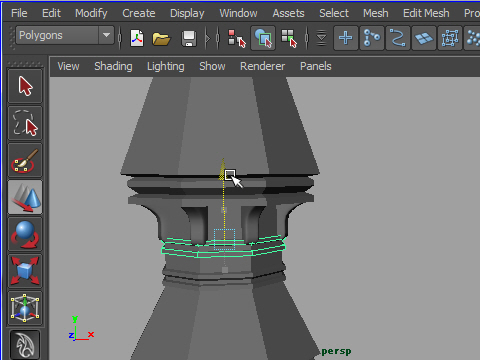Open a scene with the folder icon
480x360 pixels.
161,38
